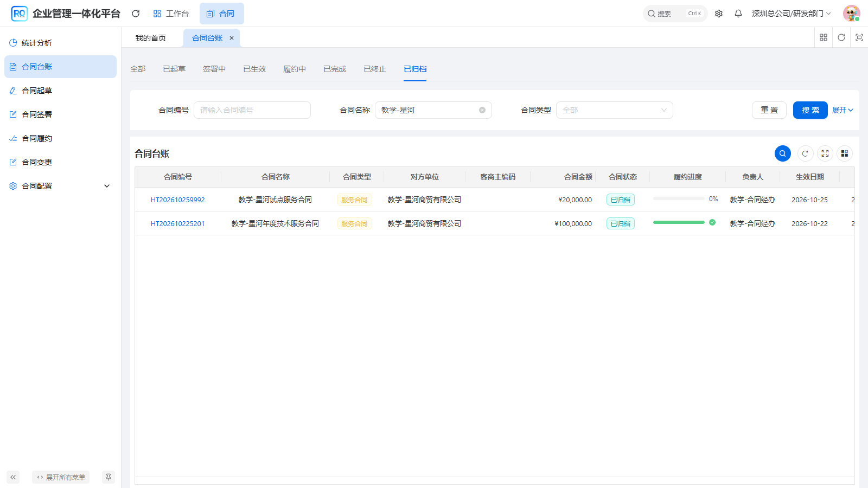
Task: Open contract HT202610225201 link
Action: [178, 223]
